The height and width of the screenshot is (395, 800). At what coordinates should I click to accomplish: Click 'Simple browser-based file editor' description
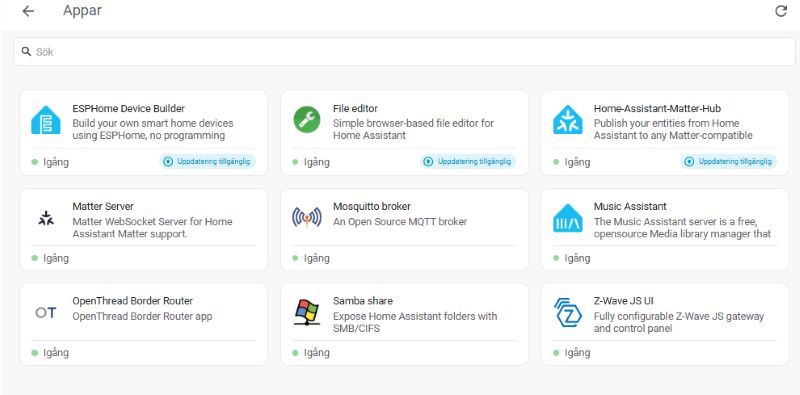[413, 129]
